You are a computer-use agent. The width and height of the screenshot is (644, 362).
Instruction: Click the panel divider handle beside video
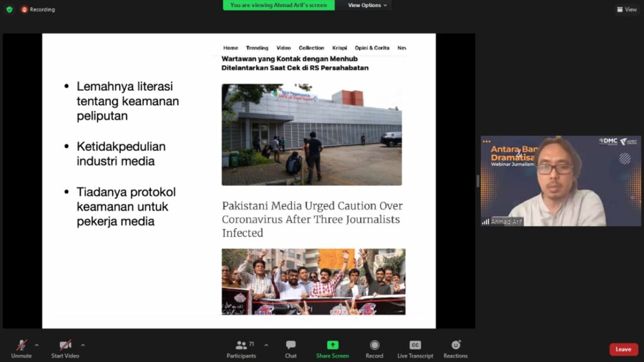pos(477,181)
